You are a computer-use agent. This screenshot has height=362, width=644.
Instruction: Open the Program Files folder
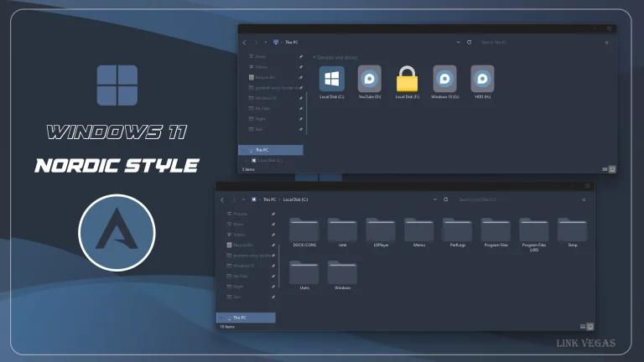coord(496,232)
